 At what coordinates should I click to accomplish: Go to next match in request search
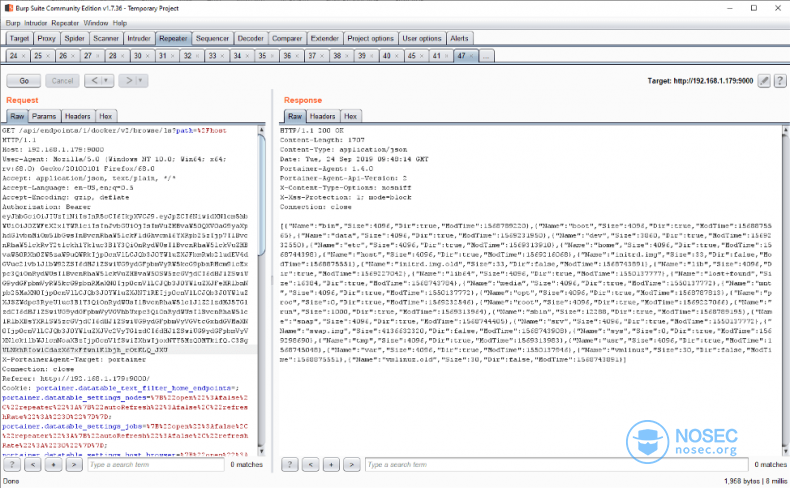[x=74, y=464]
